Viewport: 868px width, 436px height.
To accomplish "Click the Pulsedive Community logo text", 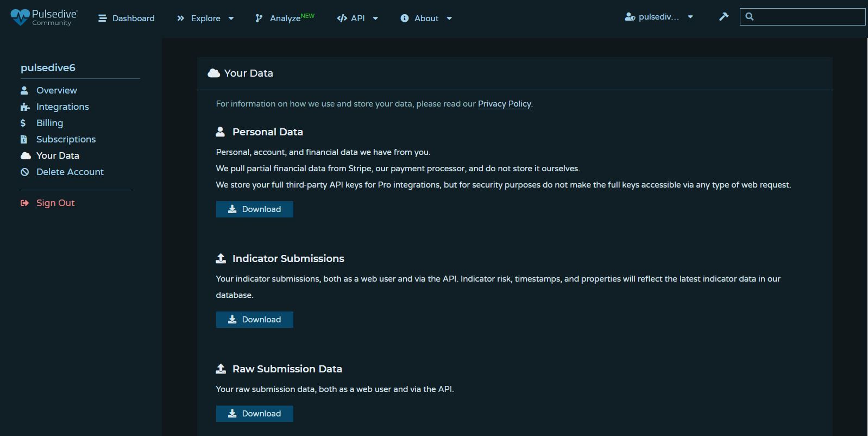I will pyautogui.click(x=54, y=17).
